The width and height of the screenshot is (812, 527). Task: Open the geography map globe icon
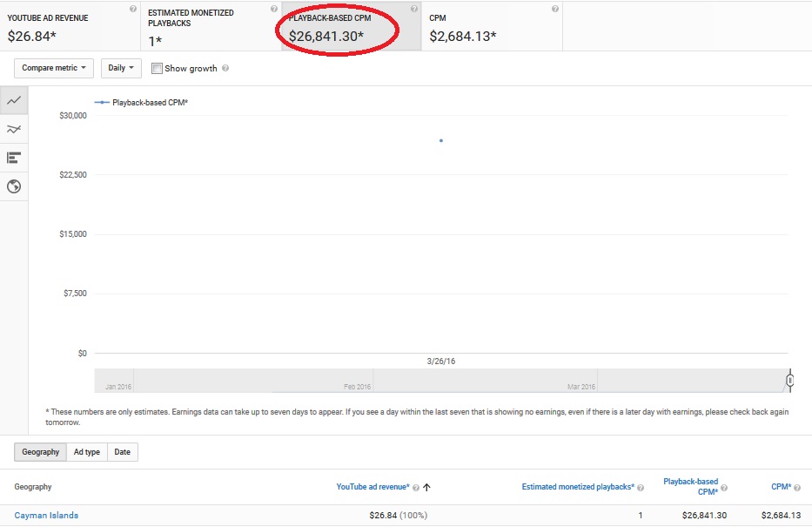pyautogui.click(x=14, y=186)
